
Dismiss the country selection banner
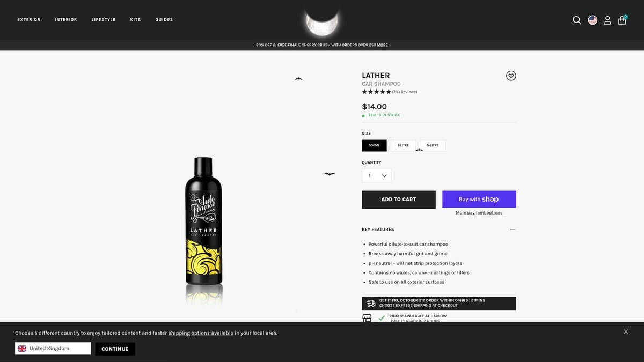point(626,332)
